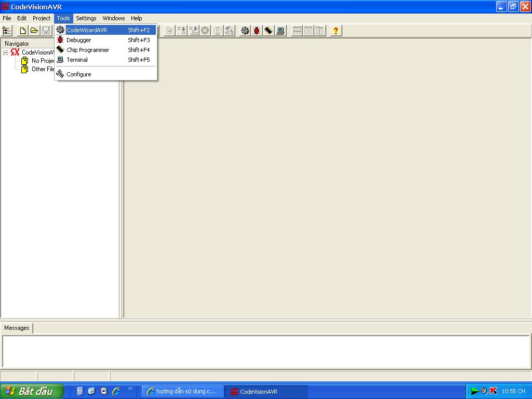Open the File menu
This screenshot has width=532, height=399.
tap(7, 18)
